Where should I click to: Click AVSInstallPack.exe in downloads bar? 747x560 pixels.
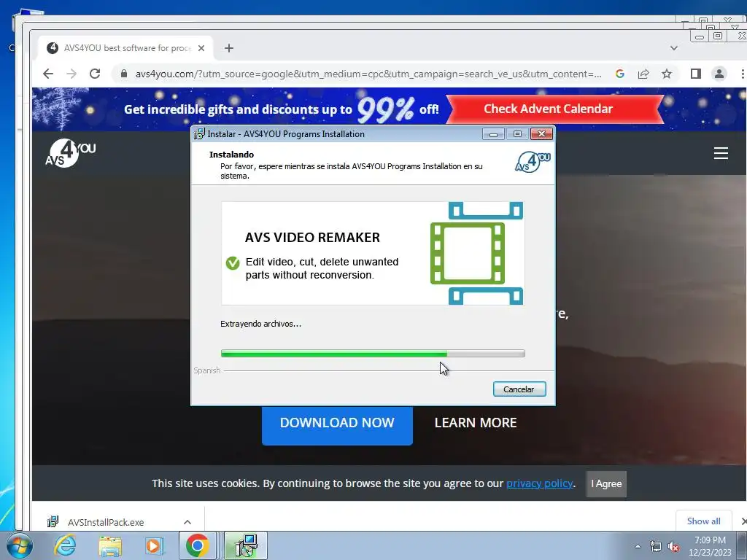coord(105,522)
